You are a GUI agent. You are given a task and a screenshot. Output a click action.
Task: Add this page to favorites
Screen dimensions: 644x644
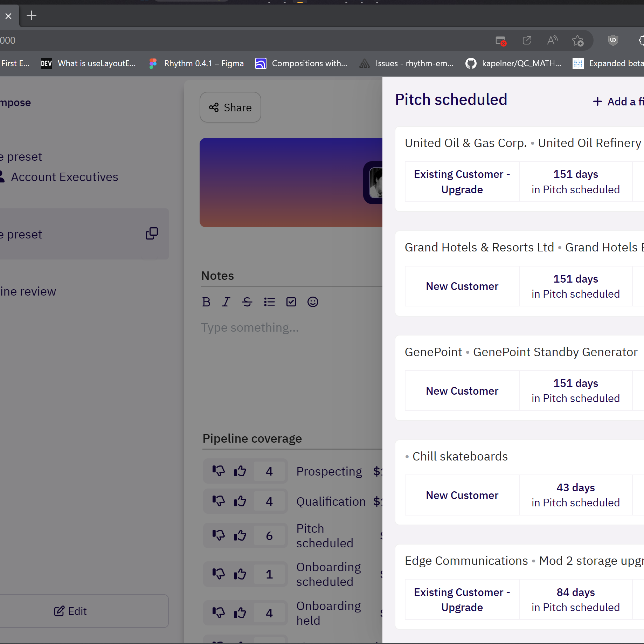[x=578, y=41]
